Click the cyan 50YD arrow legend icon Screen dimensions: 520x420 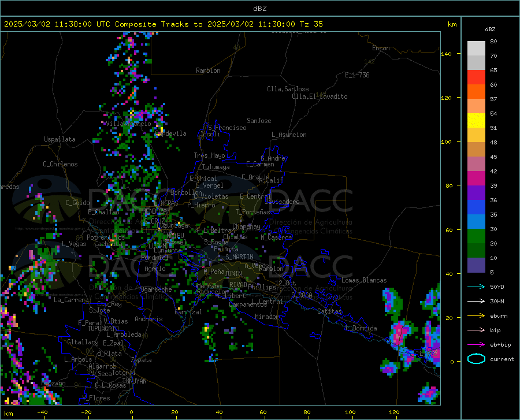[x=476, y=287]
